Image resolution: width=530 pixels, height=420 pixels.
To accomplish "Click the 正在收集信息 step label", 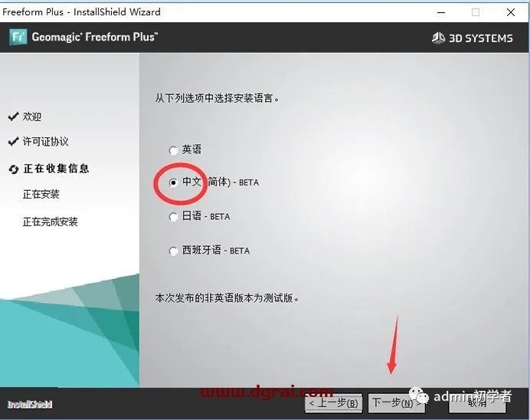I will pos(56,169).
